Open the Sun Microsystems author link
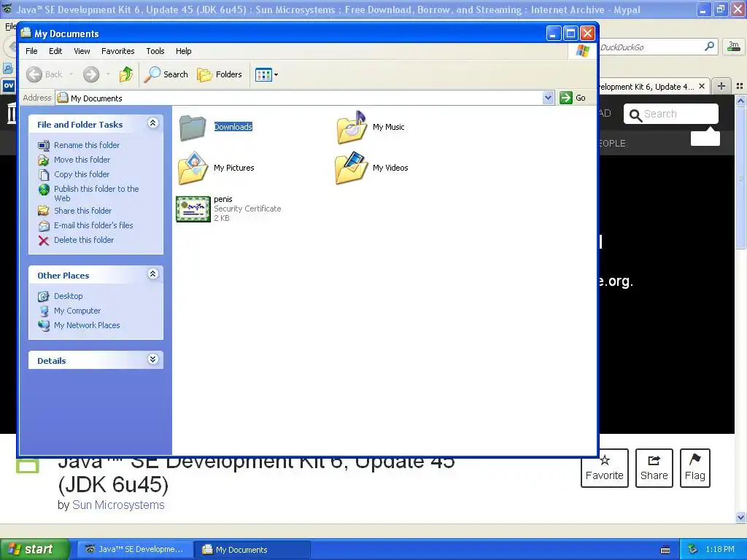This screenshot has width=747, height=560. pos(118,505)
